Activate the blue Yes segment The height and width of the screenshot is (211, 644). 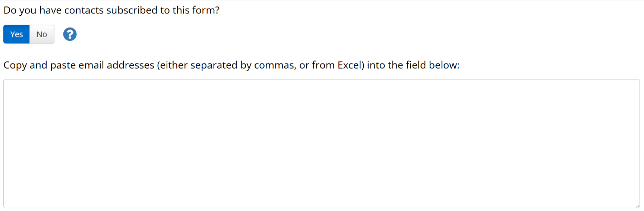click(16, 34)
